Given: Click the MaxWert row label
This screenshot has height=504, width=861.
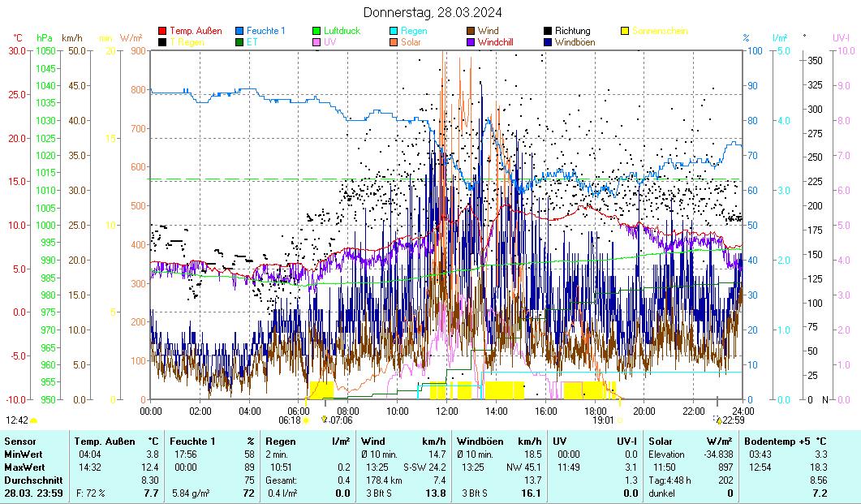Looking at the screenshot, I should tap(23, 467).
